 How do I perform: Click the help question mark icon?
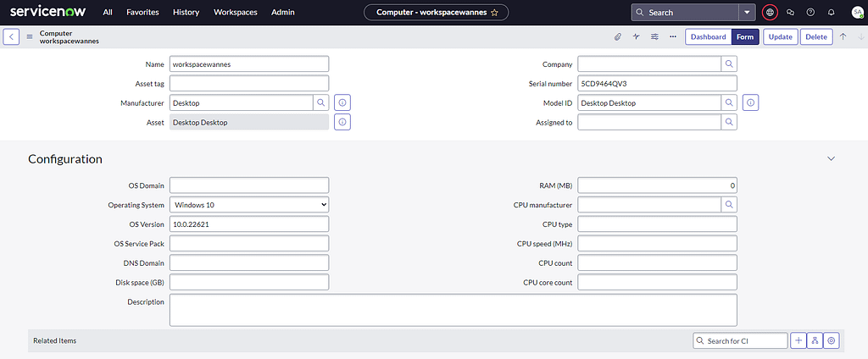810,13
